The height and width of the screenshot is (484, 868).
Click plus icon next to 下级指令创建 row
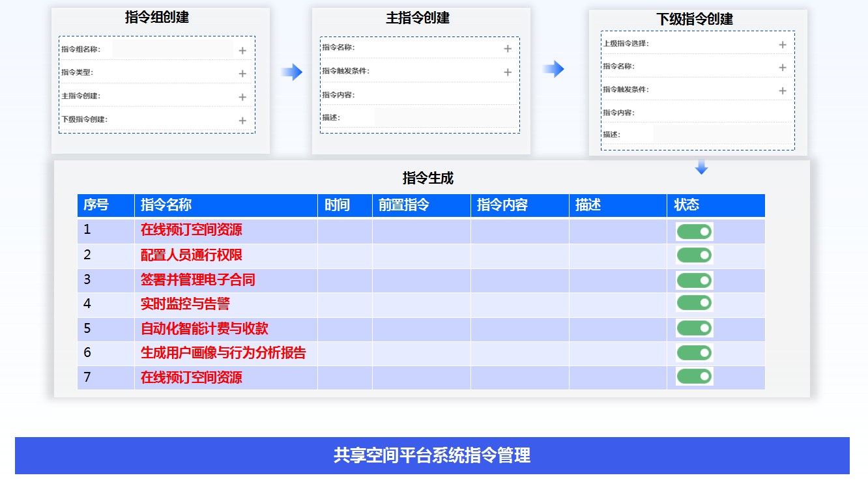(242, 121)
